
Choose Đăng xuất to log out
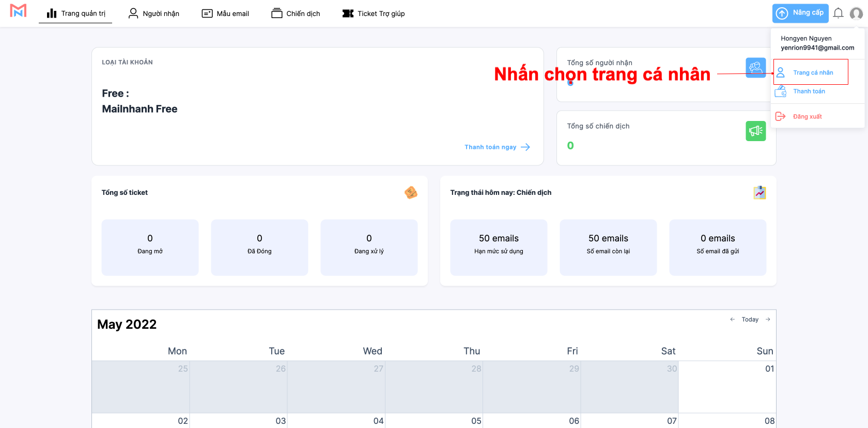tap(807, 117)
